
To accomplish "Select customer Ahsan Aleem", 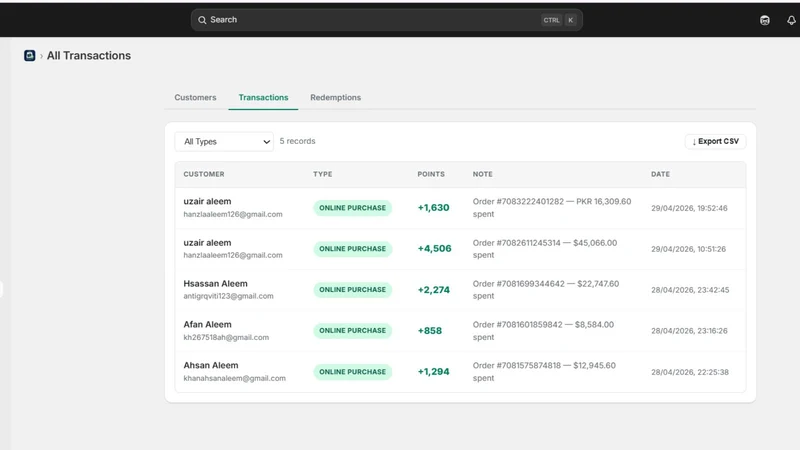I will coord(211,365).
